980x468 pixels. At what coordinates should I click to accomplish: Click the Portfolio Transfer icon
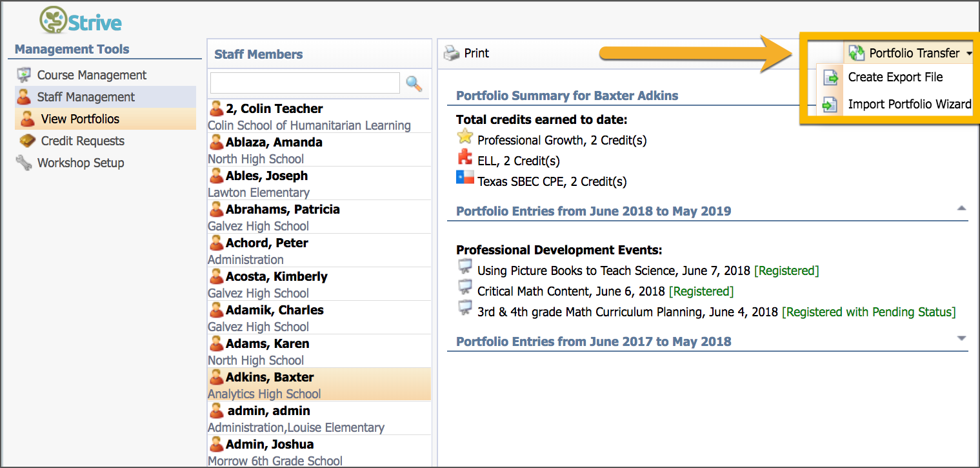(857, 53)
